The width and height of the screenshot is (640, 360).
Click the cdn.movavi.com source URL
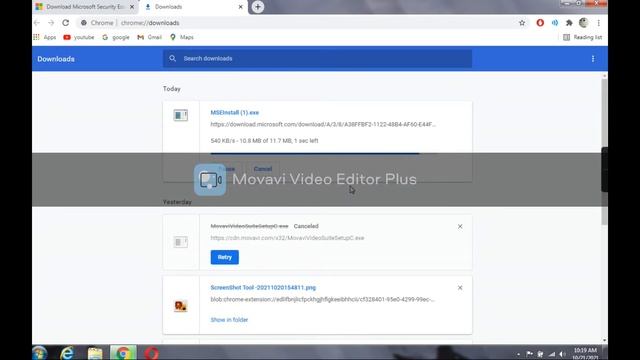[287, 238]
